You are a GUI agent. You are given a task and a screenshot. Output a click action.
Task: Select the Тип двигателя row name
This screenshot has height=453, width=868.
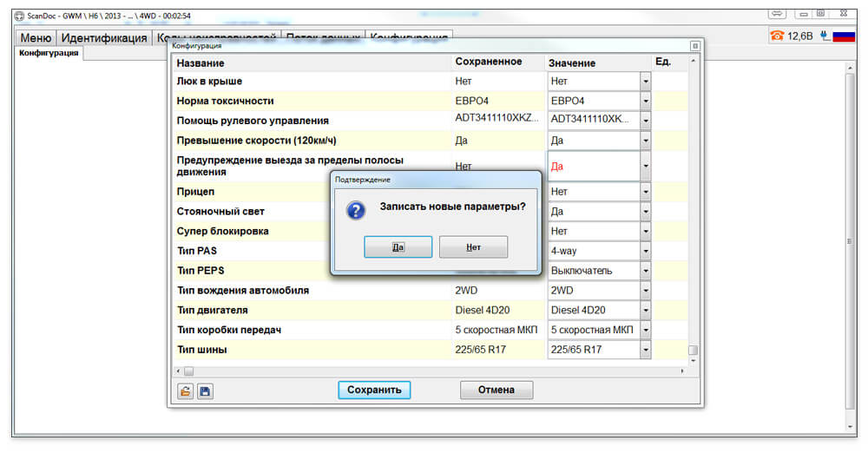212,310
